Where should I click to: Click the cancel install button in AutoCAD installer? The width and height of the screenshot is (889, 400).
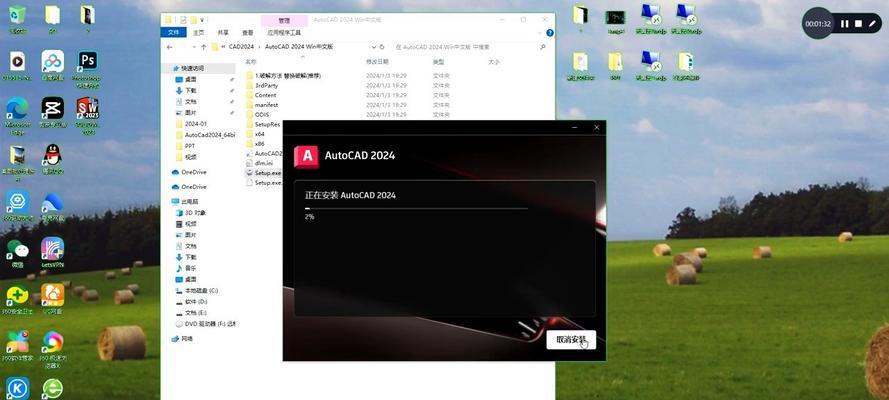[x=571, y=339]
